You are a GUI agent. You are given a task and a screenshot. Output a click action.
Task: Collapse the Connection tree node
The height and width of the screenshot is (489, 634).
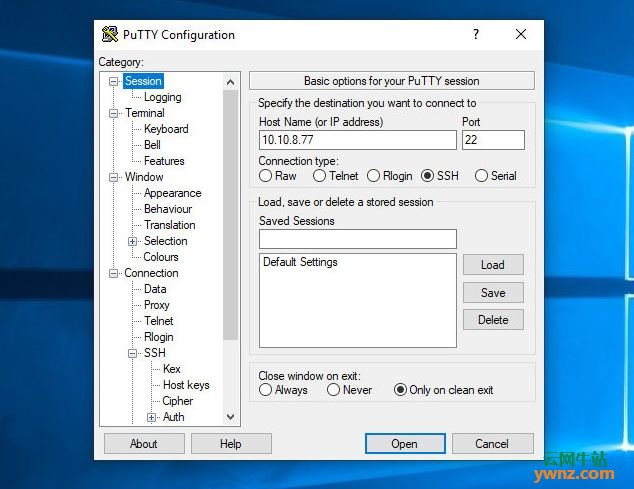[x=114, y=274]
